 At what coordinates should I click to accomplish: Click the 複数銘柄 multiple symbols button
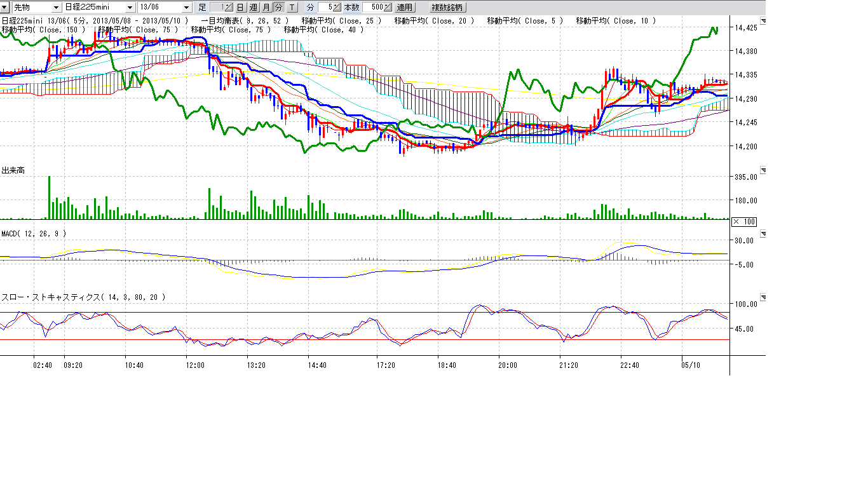pos(447,8)
